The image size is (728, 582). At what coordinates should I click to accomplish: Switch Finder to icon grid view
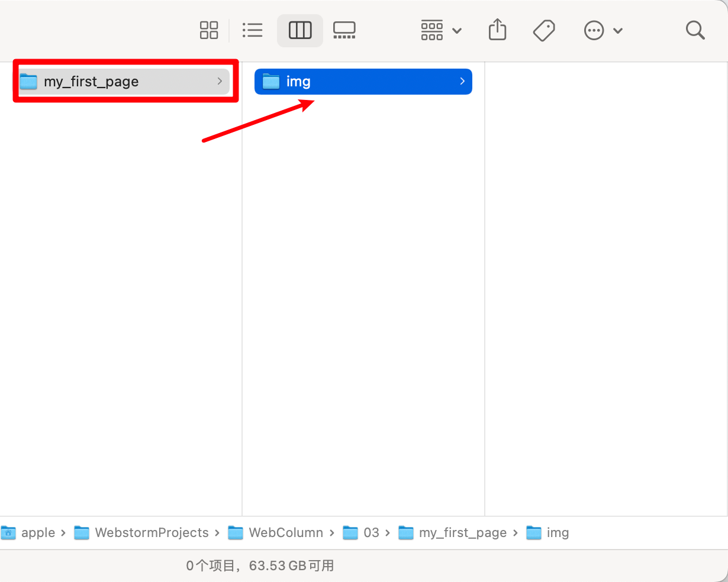[x=209, y=30]
